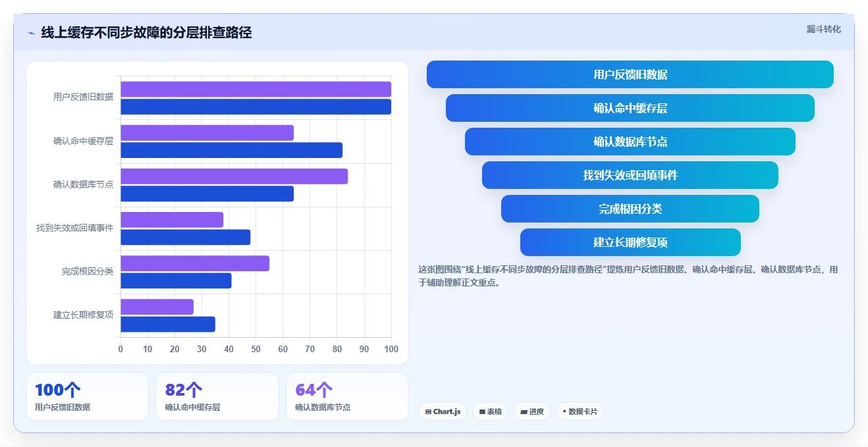
Task: Click the lightning icon beside the title
Action: 31,33
